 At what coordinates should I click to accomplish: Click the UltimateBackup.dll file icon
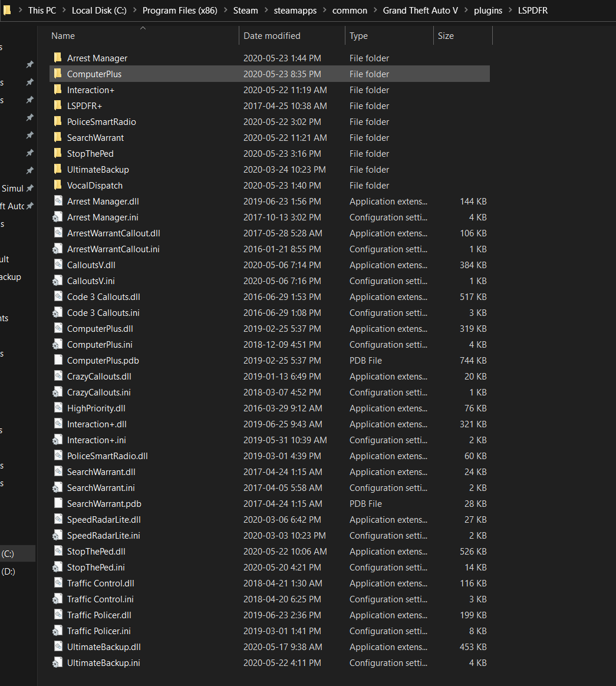58,647
